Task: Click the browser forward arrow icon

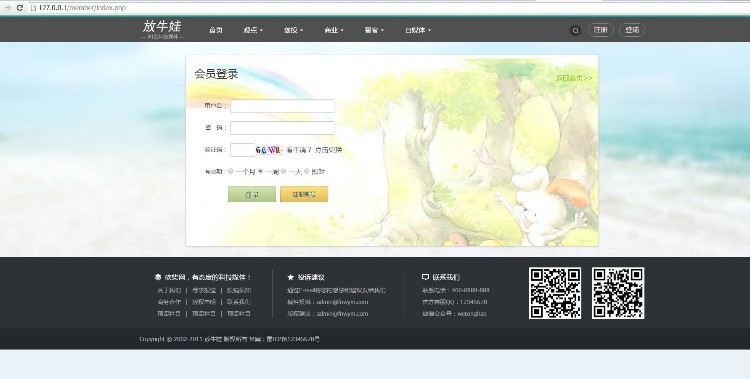Action: pos(7,8)
